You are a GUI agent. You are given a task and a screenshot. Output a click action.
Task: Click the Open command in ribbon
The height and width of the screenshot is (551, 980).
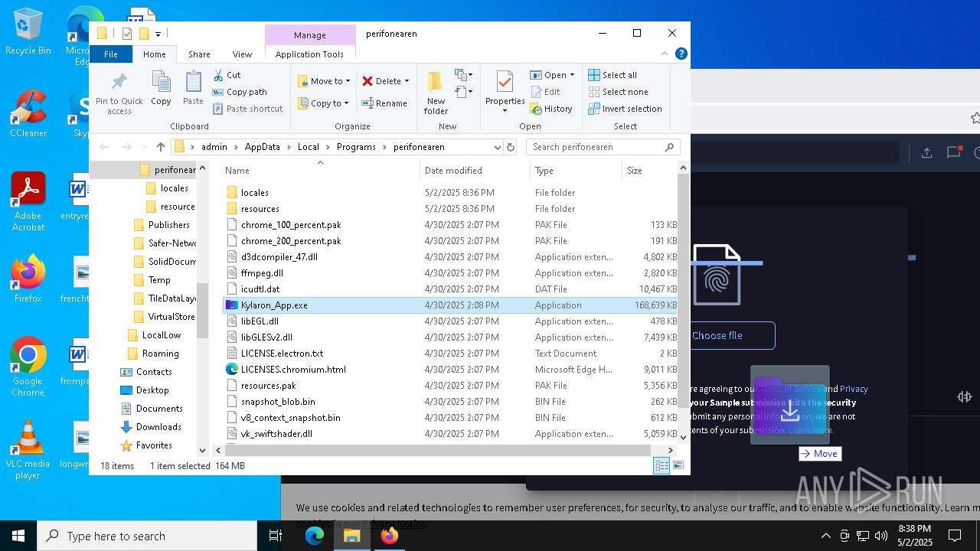[548, 75]
